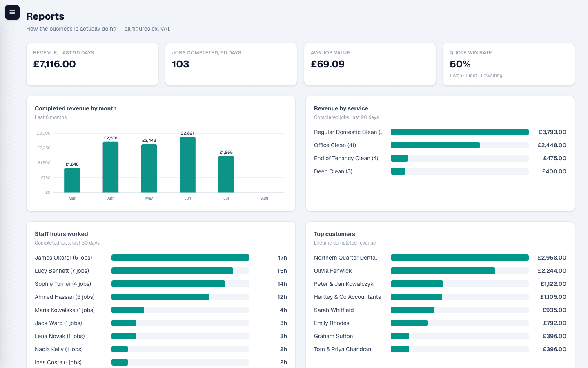Click the £935.00 lifetime revenue value
The image size is (588, 368).
coord(555,310)
